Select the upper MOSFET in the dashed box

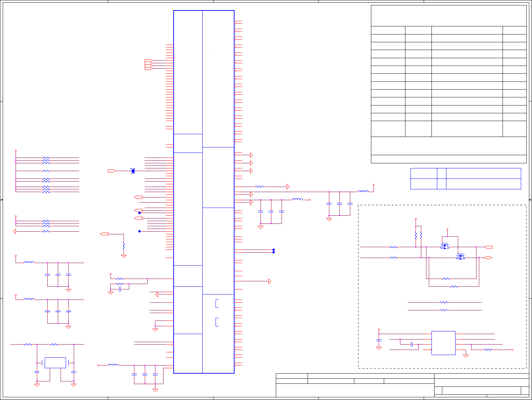tap(445, 246)
